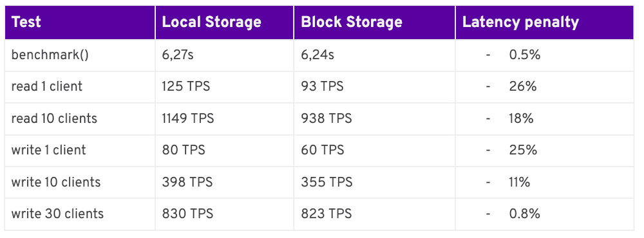Click the 355 TPS cell
The width and height of the screenshot is (644, 238).
click(x=327, y=182)
